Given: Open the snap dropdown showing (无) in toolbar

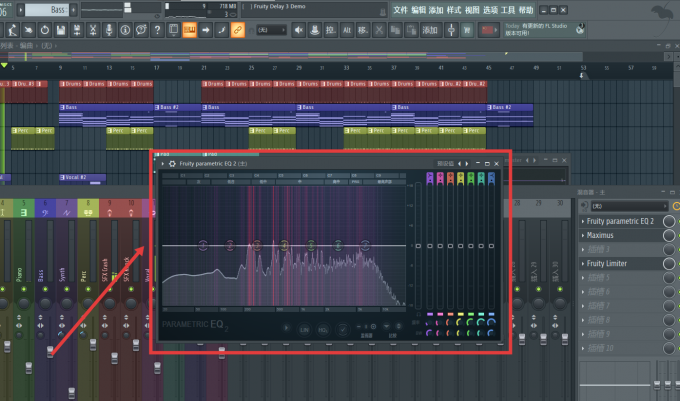Looking at the screenshot, I should click(x=271, y=30).
